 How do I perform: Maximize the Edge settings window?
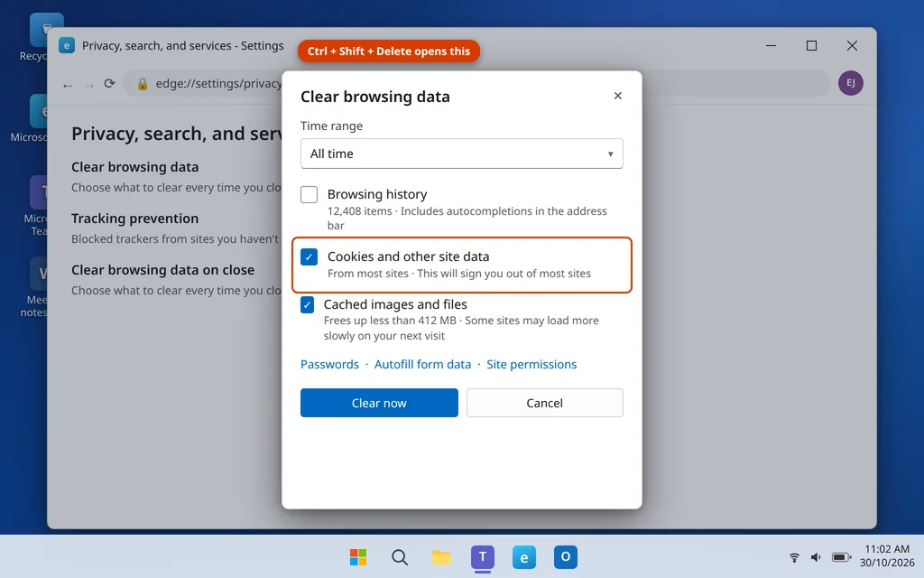click(811, 45)
